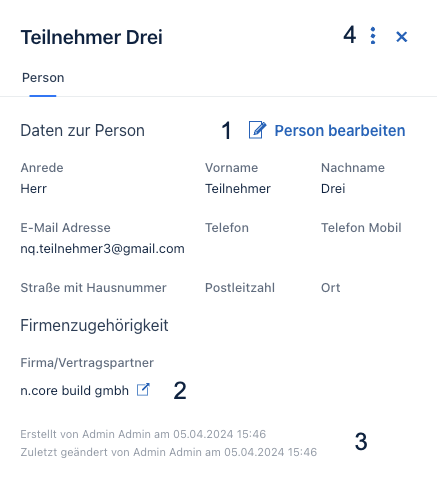Close the Teilnehmer Drei panel

pyautogui.click(x=402, y=37)
